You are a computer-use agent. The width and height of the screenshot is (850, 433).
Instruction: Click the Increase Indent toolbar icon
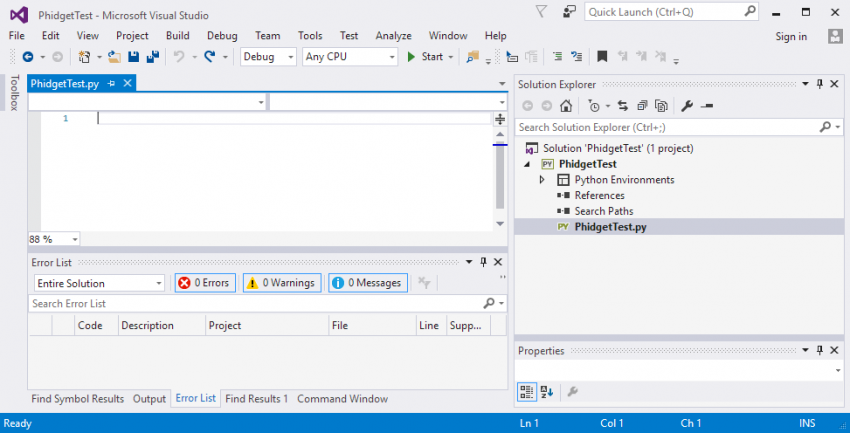tap(531, 56)
